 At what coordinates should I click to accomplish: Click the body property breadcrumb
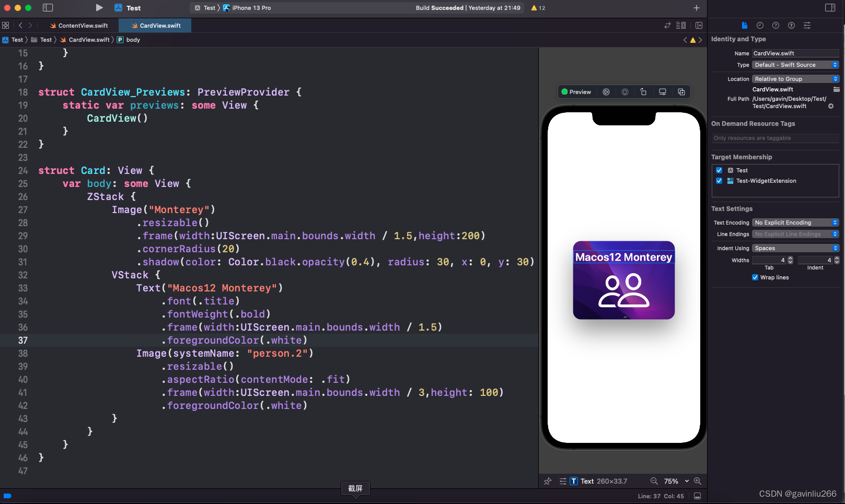(x=129, y=40)
